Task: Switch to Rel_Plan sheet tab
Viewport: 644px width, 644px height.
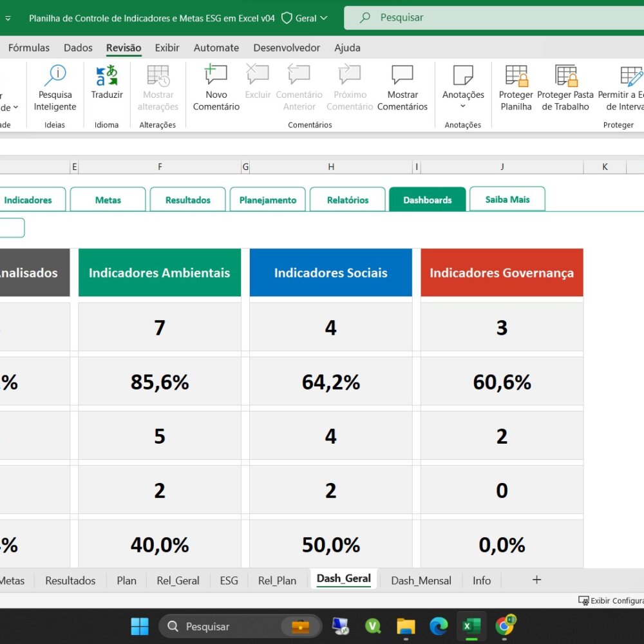Action: pos(277,580)
